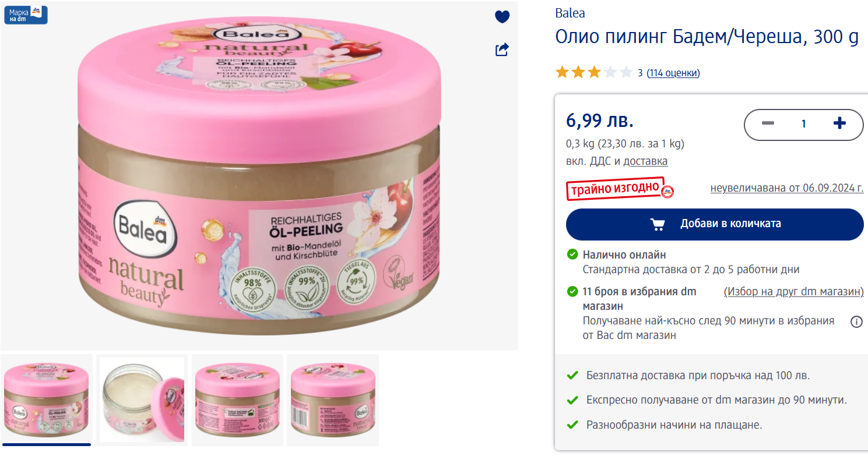This screenshot has width=868, height=463.
Task: Click the share icon on product image
Action: coord(502,50)
